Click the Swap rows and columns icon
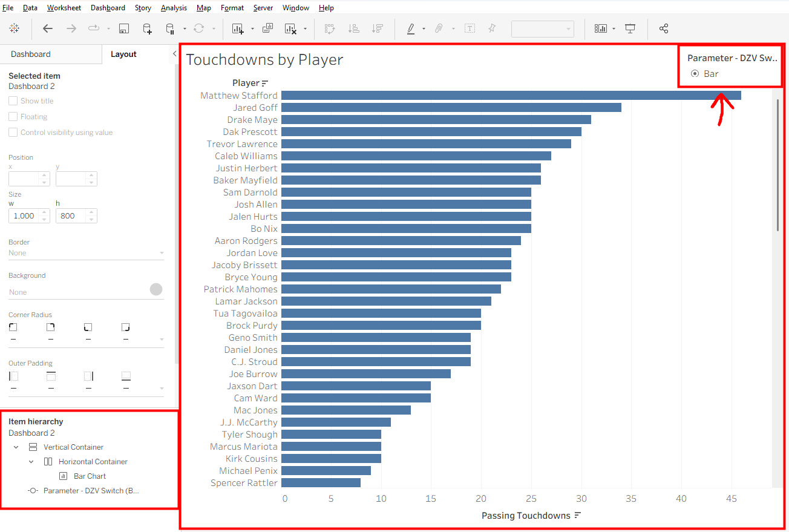Viewport: 789px width, 532px height. 330,28
